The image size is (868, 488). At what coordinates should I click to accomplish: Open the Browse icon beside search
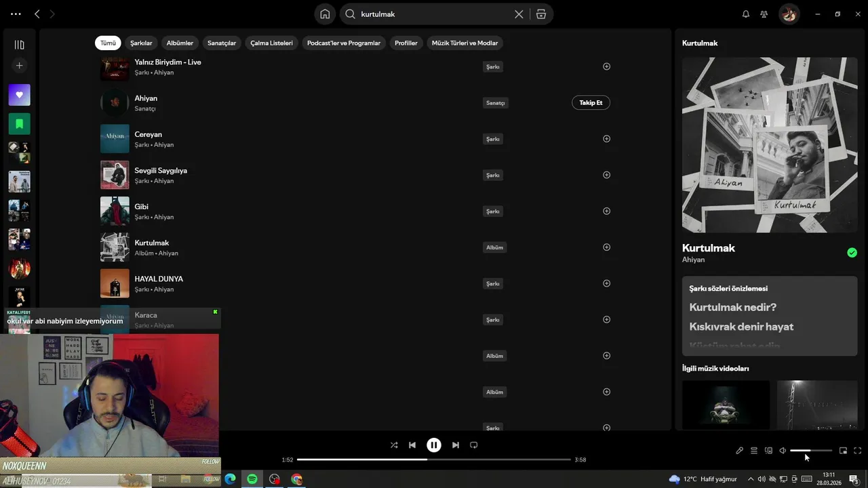pos(540,14)
